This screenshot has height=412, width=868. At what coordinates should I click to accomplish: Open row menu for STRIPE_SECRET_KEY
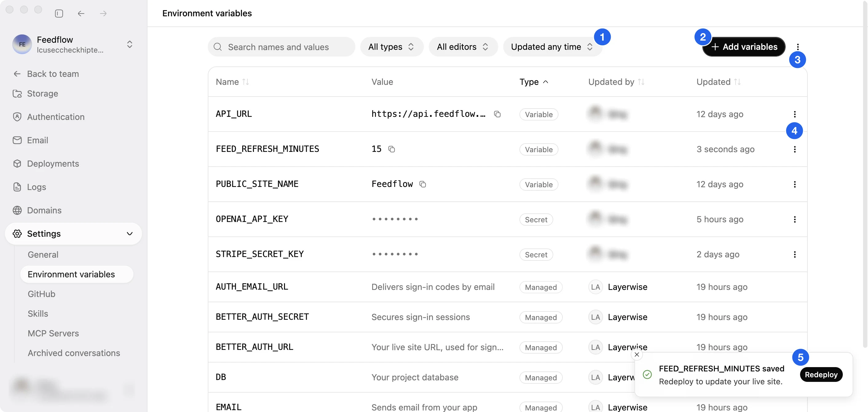click(795, 254)
